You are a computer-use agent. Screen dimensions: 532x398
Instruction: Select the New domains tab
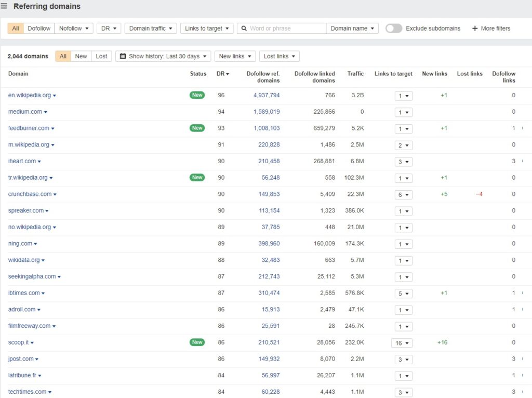pyautogui.click(x=81, y=56)
